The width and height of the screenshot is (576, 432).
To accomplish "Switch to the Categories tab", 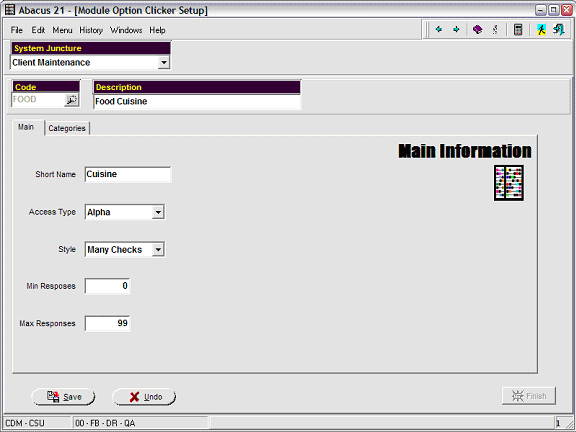I will 67,128.
